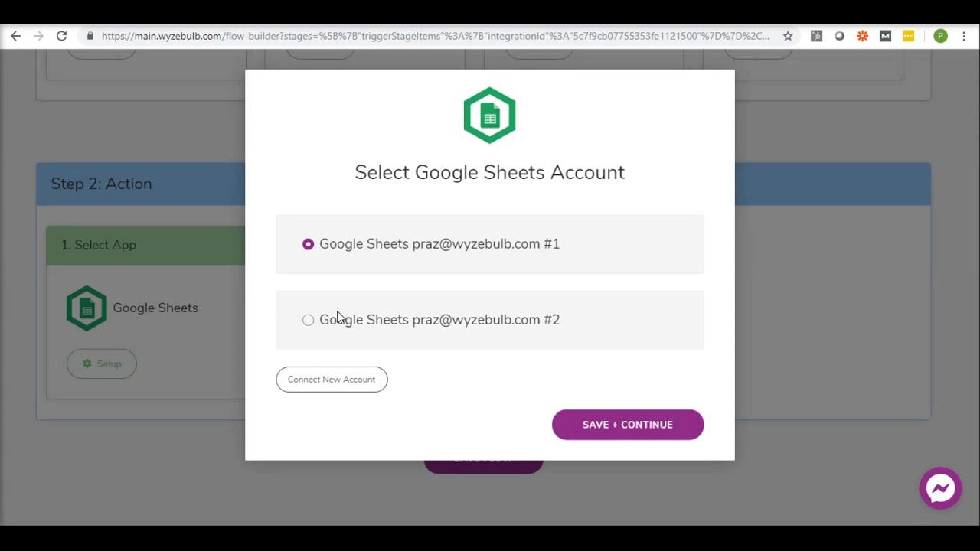Click the circular gray extension icon
The width and height of the screenshot is (980, 551).
[x=840, y=36]
